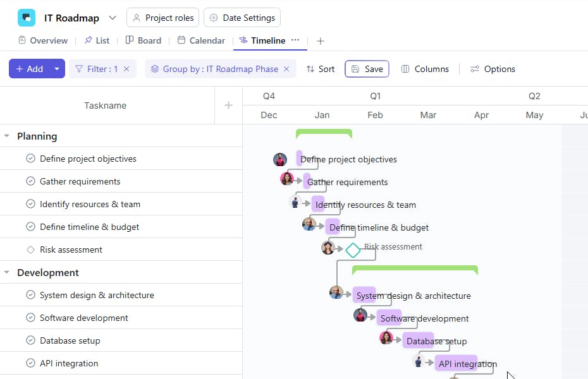Viewport: 588px width, 379px height.
Task: Click the add column plus icon
Action: (229, 105)
